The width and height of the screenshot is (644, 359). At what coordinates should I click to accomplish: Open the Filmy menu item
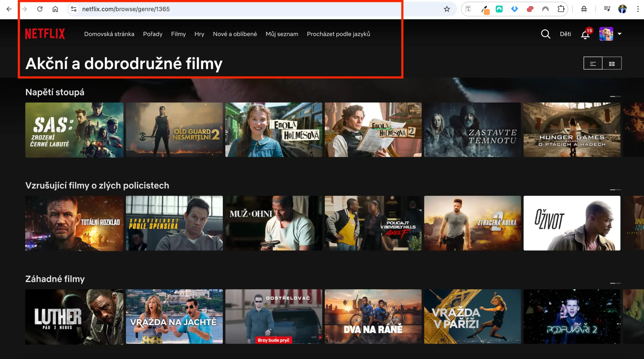pos(178,34)
